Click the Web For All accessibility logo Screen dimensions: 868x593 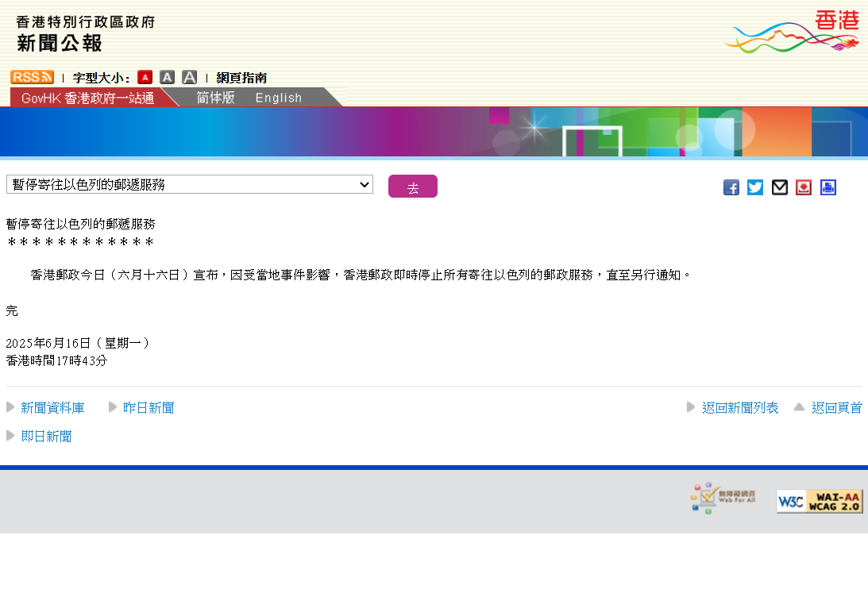click(x=723, y=499)
